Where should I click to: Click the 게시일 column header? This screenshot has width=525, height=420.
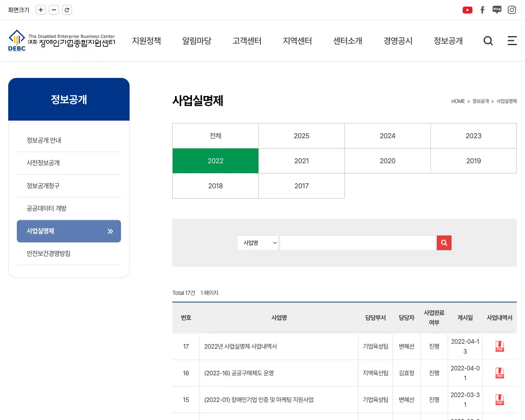click(x=465, y=318)
